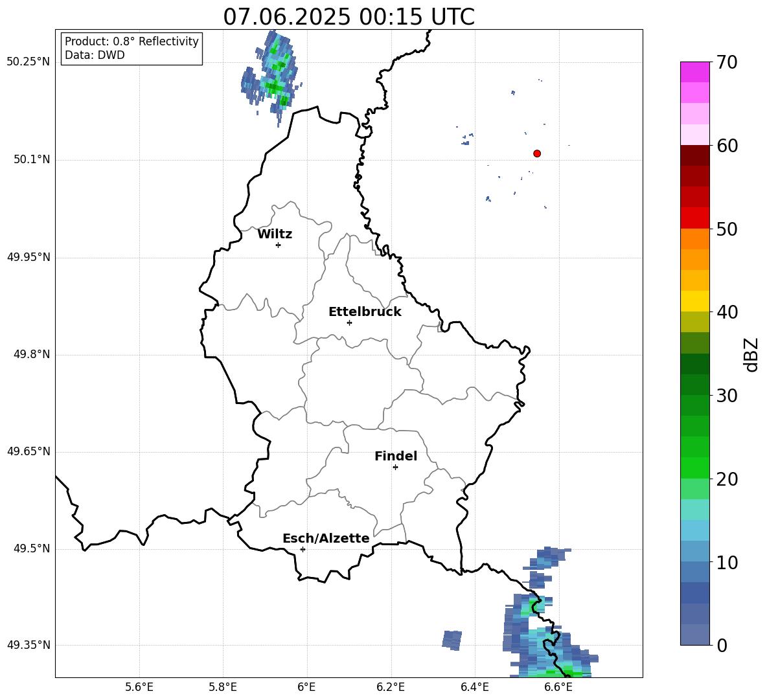Click the Findel location cross marker
Viewport: 767px width, 700px height.
click(x=395, y=468)
